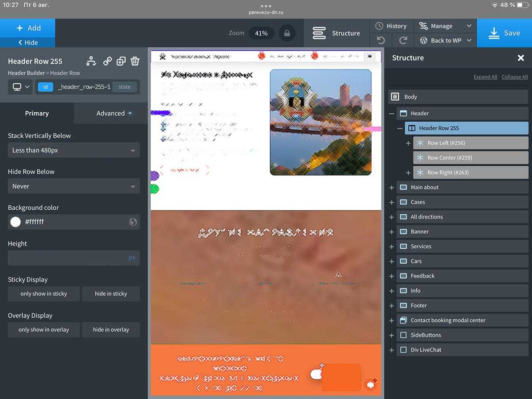Toggle 'only show in sticky' option

[x=43, y=294]
